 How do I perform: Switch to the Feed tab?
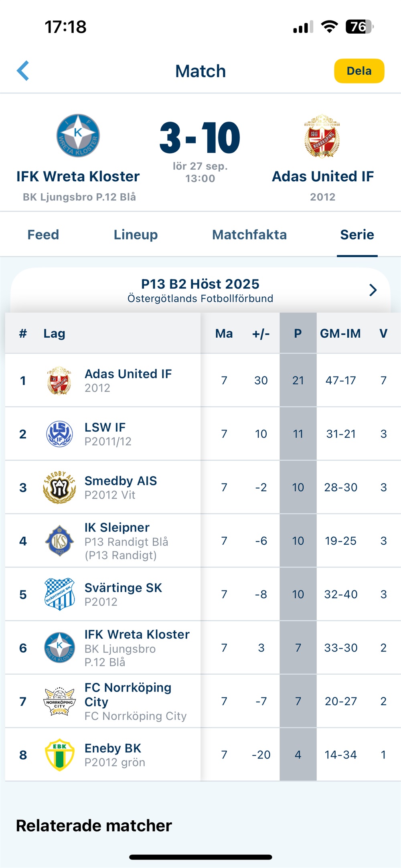(x=43, y=235)
